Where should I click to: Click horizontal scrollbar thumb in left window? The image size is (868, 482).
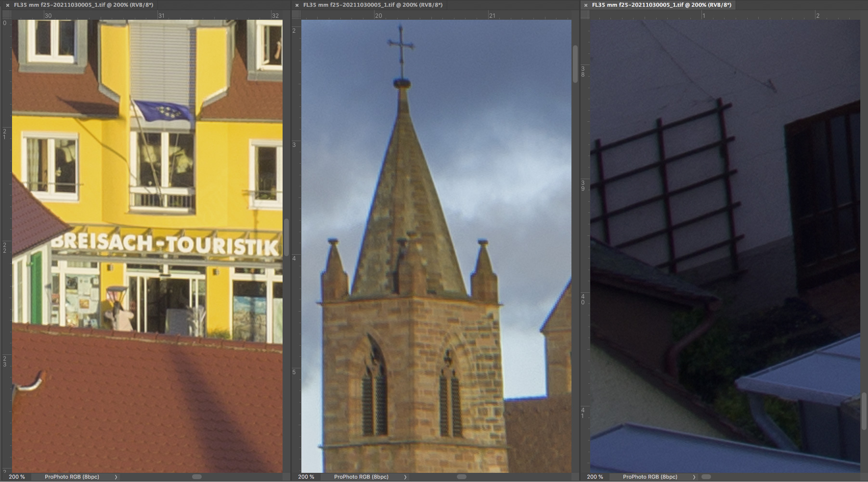(197, 477)
